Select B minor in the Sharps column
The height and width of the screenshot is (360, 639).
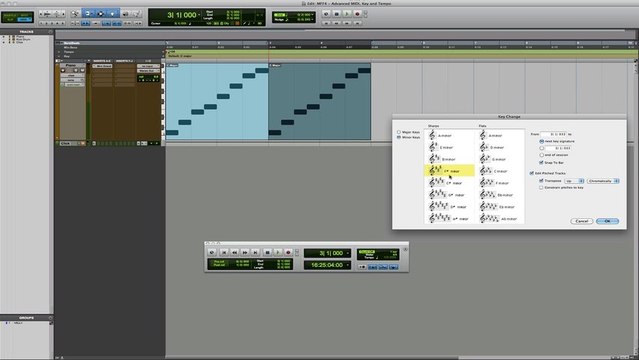449,159
